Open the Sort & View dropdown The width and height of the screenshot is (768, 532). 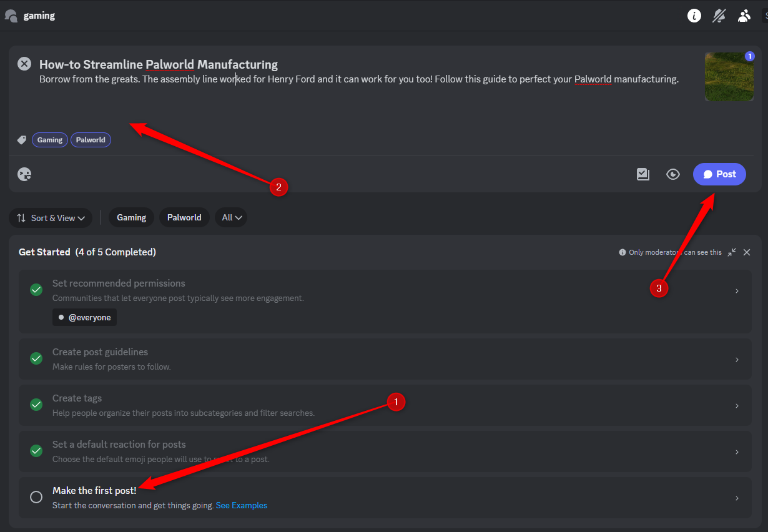pyautogui.click(x=51, y=218)
